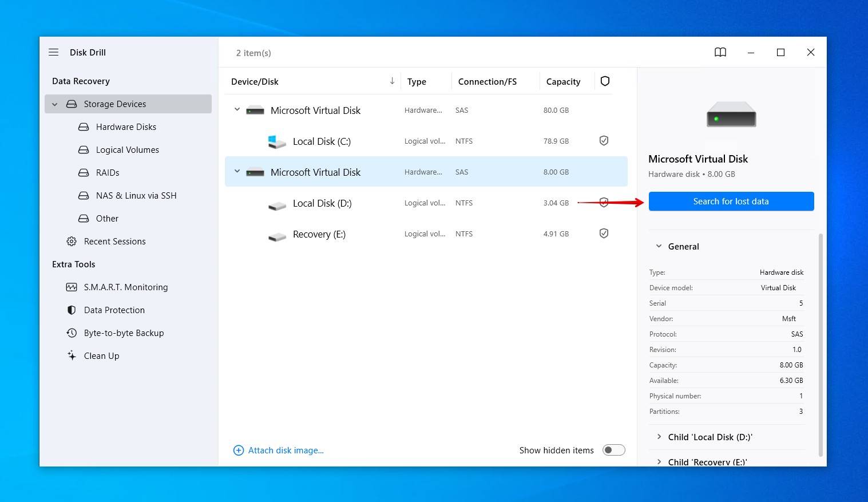Click the shield status icon for Recovery (E:)
The image size is (868, 502).
pyautogui.click(x=604, y=234)
